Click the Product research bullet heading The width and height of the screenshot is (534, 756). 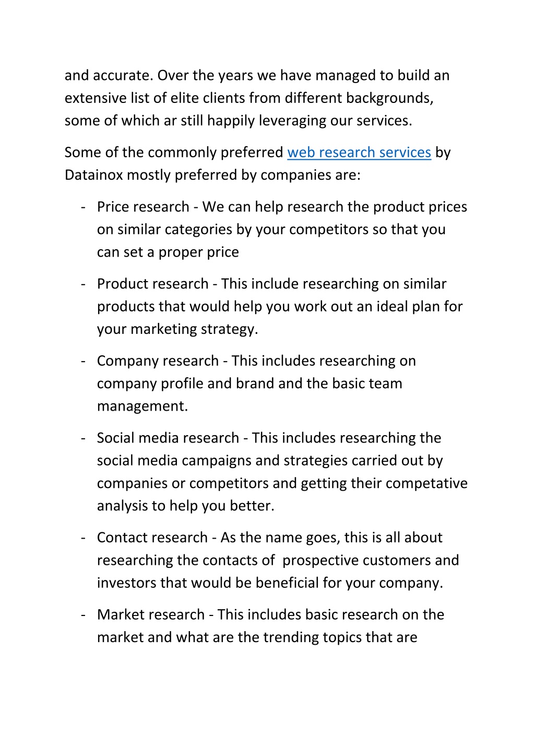click(153, 284)
